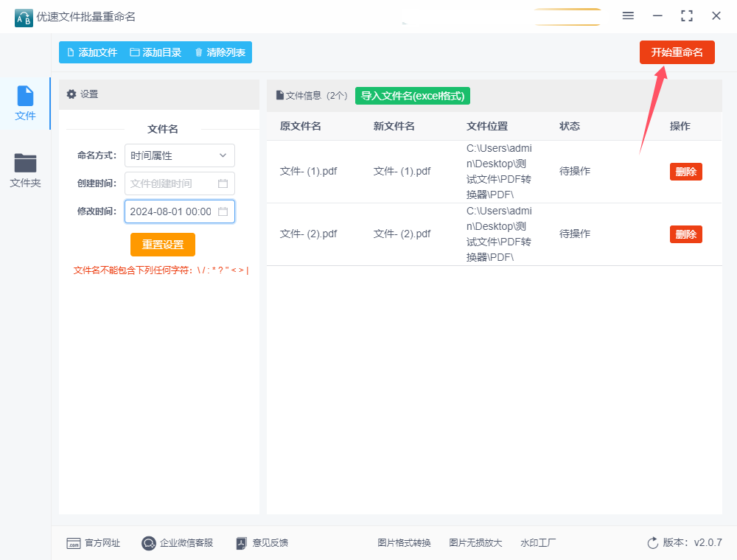Viewport: 737px width, 560px height.
Task: Open 图片无损放大 link
Action: click(475, 543)
